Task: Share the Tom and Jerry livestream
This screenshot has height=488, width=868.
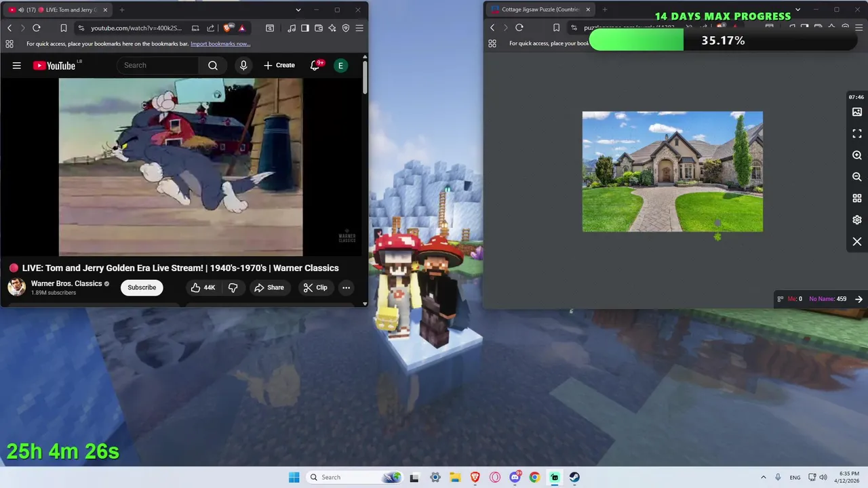Action: coord(269,287)
